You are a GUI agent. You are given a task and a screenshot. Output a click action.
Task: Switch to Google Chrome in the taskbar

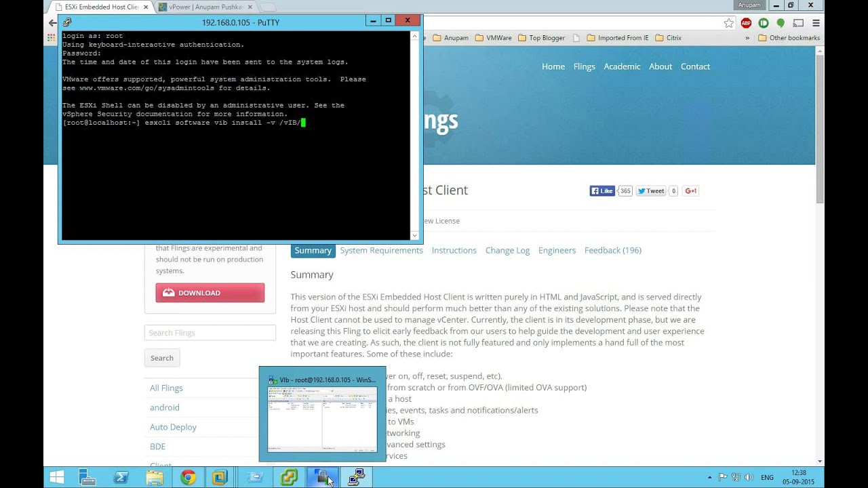[188, 478]
